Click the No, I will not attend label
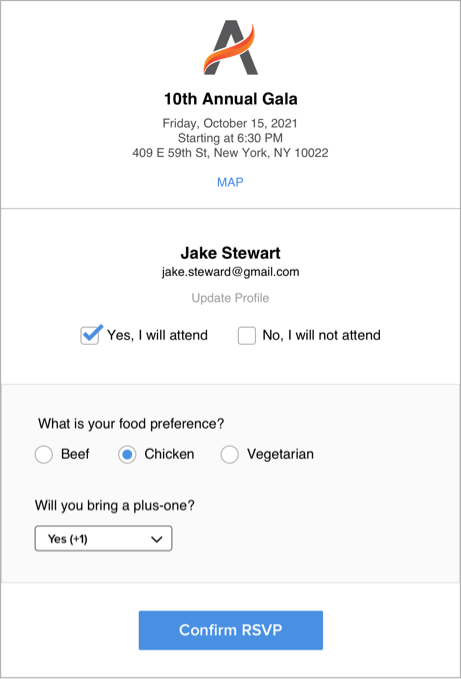This screenshot has height=679, width=461. 322,335
